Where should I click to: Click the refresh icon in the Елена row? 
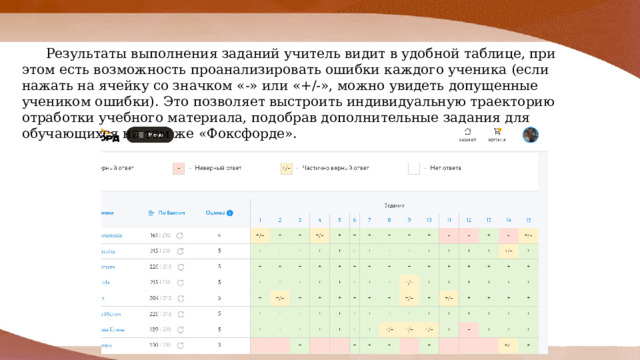point(180,329)
